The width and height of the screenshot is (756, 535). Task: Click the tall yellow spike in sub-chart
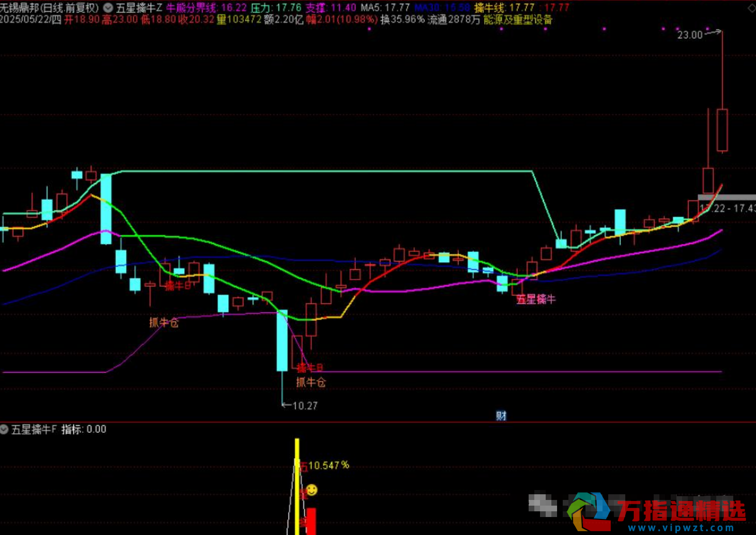click(297, 487)
